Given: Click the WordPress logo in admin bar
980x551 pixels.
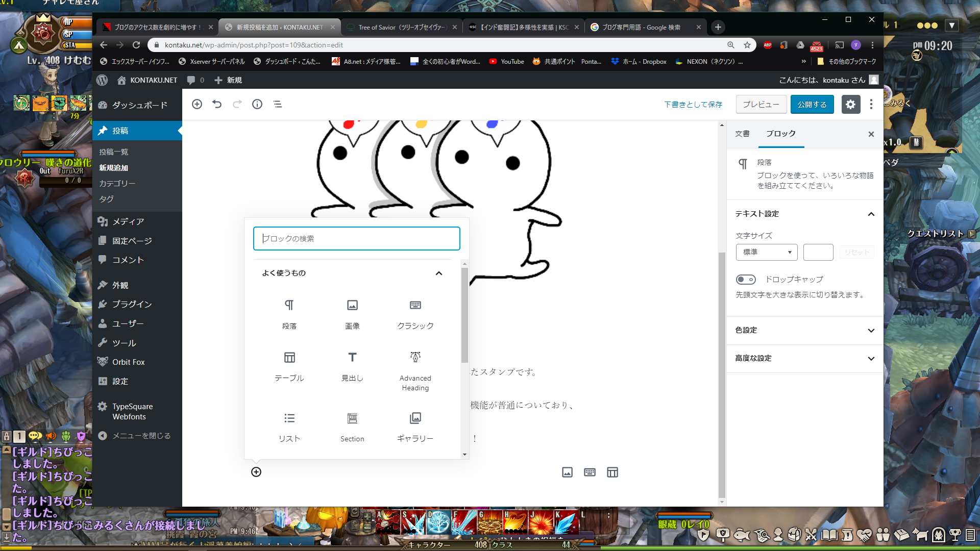Looking at the screenshot, I should 102,80.
